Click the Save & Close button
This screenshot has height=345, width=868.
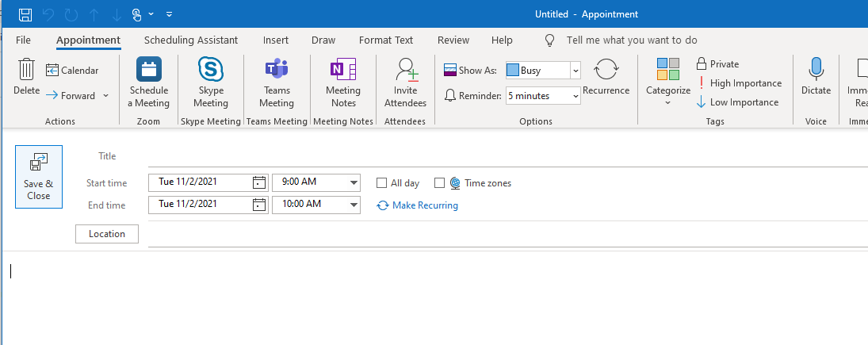(x=39, y=177)
